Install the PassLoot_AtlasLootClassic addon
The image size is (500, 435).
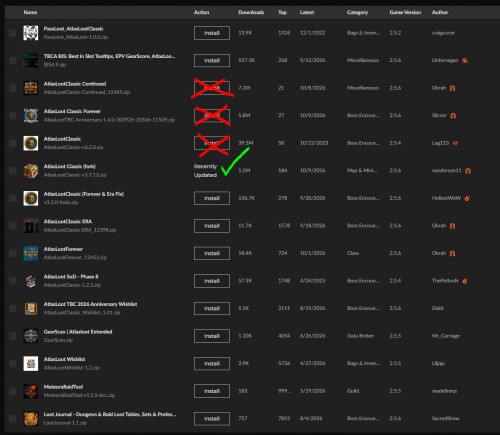[212, 33]
